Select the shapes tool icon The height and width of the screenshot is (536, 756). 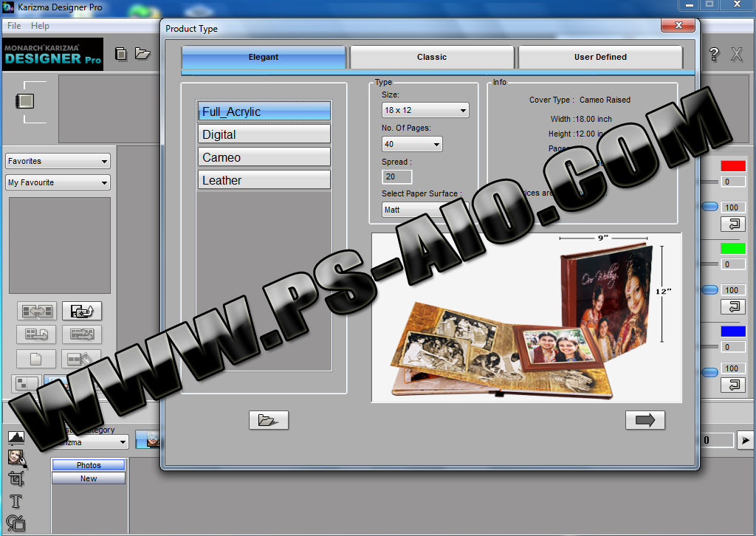coord(16,523)
